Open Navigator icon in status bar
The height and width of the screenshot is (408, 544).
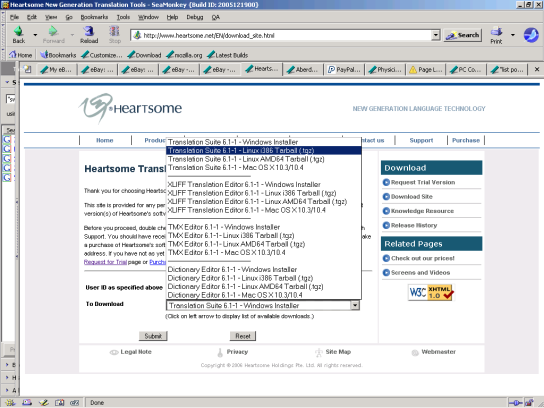10,402
